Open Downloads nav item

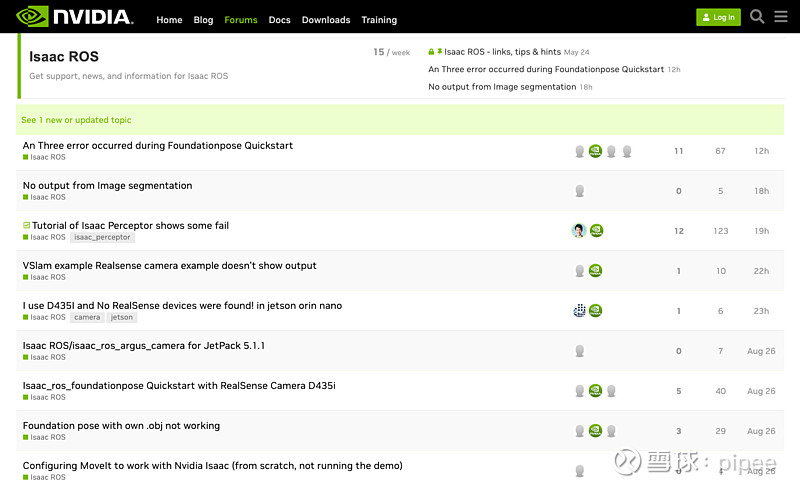tap(326, 20)
